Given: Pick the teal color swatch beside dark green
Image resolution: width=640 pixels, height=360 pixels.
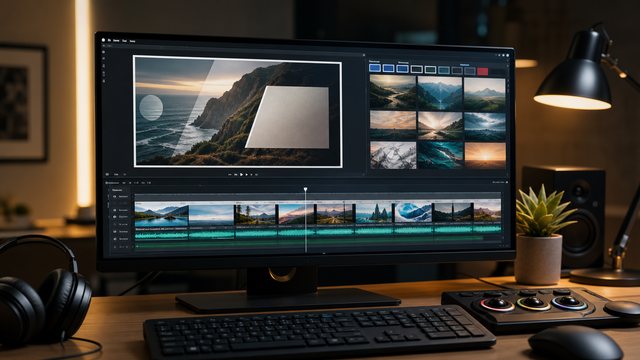Looking at the screenshot, I should 444,70.
